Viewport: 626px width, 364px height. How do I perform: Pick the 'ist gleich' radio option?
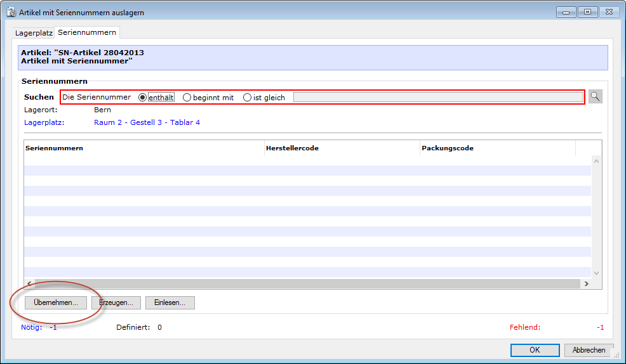pyautogui.click(x=247, y=98)
